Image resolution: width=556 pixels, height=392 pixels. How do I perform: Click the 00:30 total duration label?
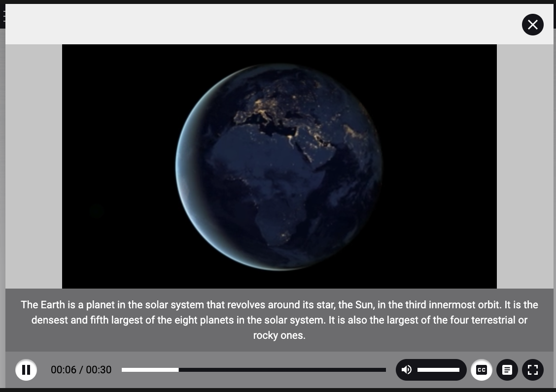[99, 370]
